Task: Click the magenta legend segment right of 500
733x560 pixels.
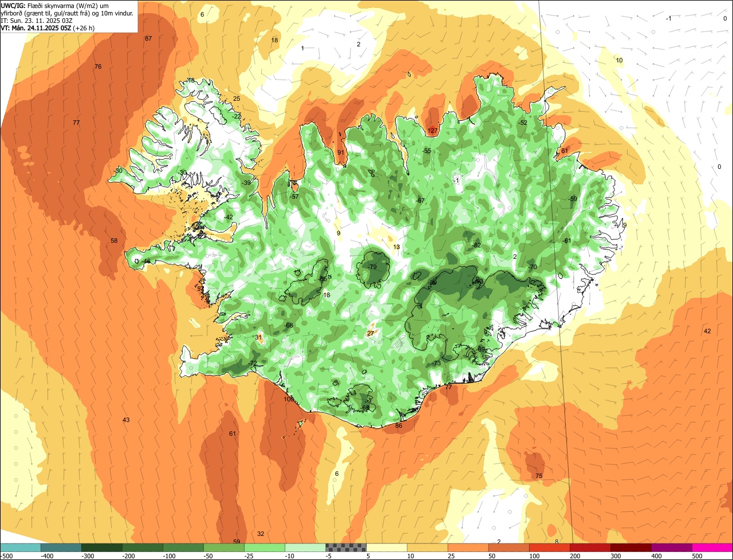Action: 712,547
